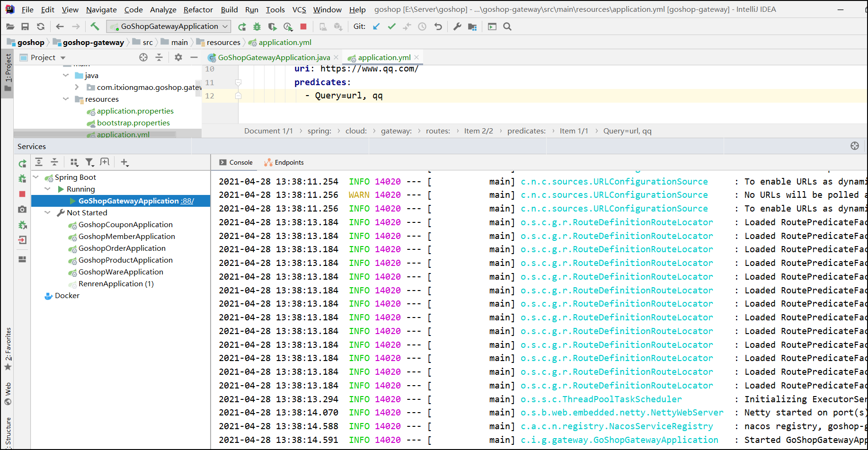Select the Console tab in Services
The height and width of the screenshot is (450, 868).
pos(236,162)
